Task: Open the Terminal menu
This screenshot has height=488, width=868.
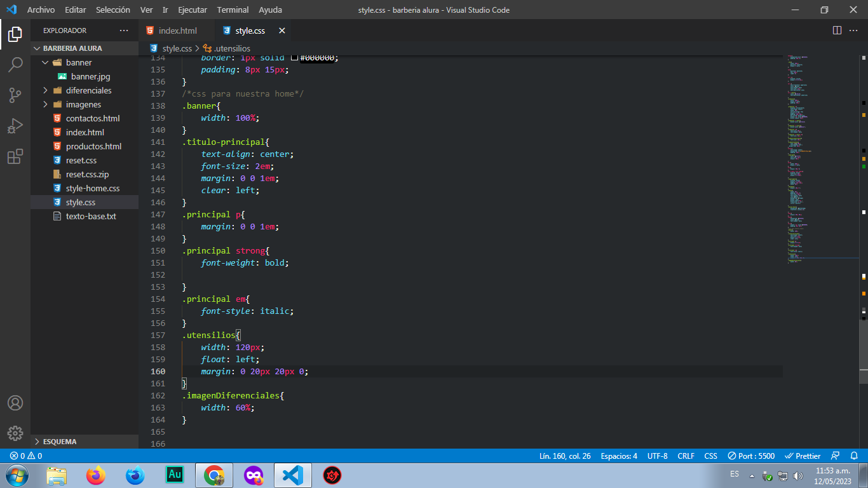Action: coord(233,10)
